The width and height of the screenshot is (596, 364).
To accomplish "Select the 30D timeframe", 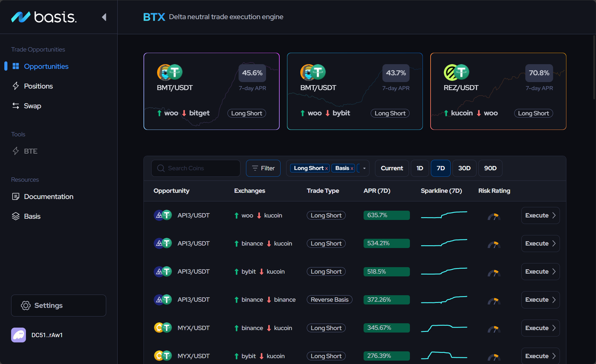I will pyautogui.click(x=464, y=168).
